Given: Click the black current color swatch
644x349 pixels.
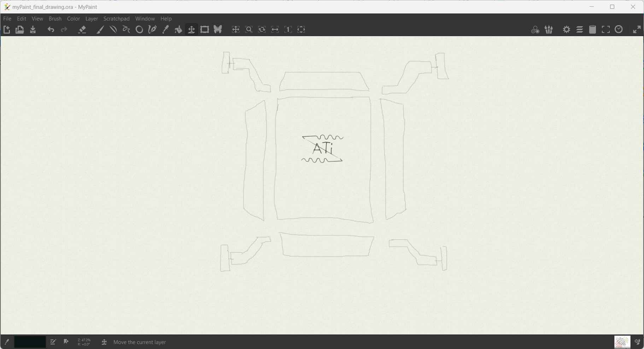Looking at the screenshot, I should tap(30, 342).
